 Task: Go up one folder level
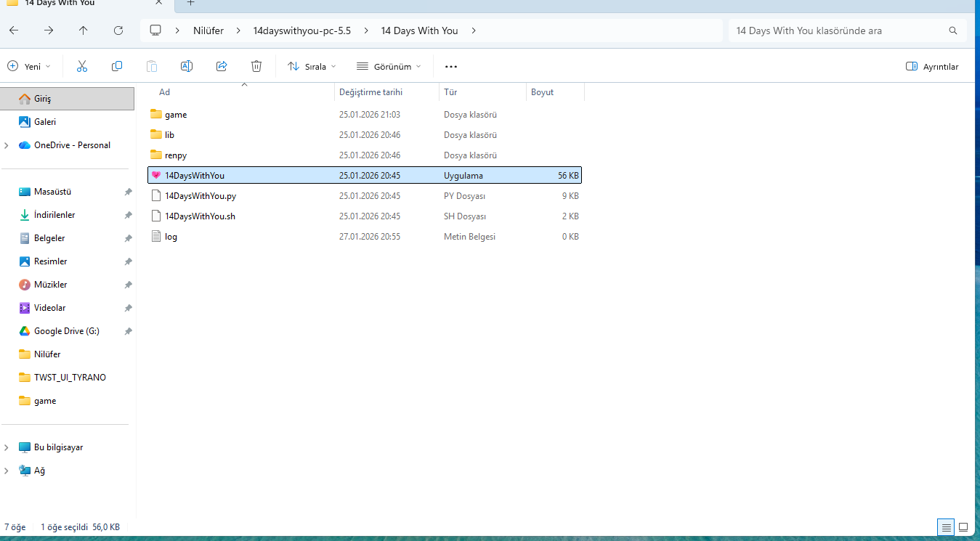pos(84,30)
